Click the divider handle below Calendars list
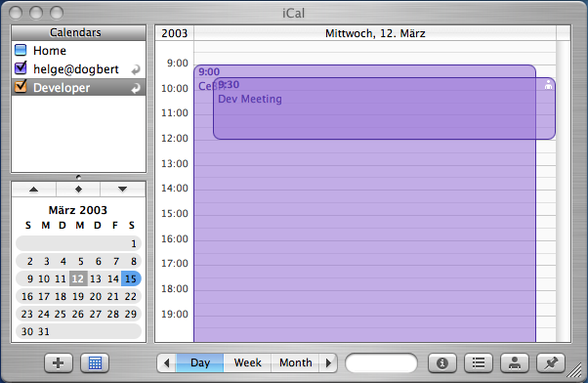 tap(78, 177)
